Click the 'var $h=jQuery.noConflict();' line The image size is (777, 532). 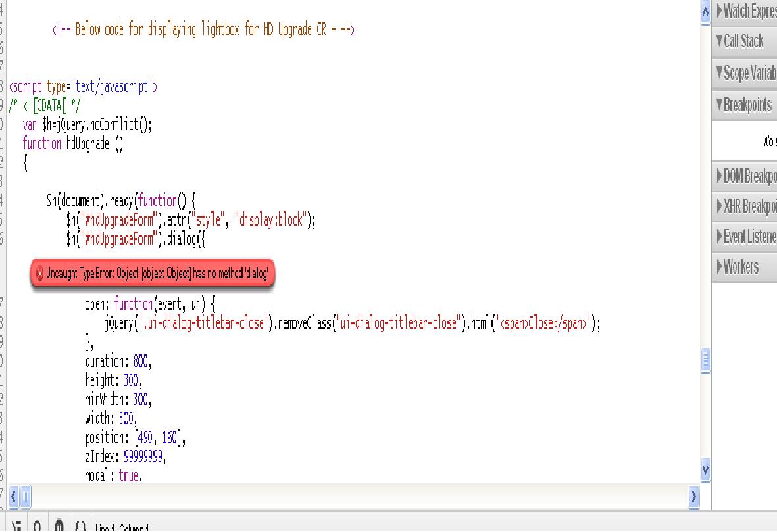pos(88,124)
